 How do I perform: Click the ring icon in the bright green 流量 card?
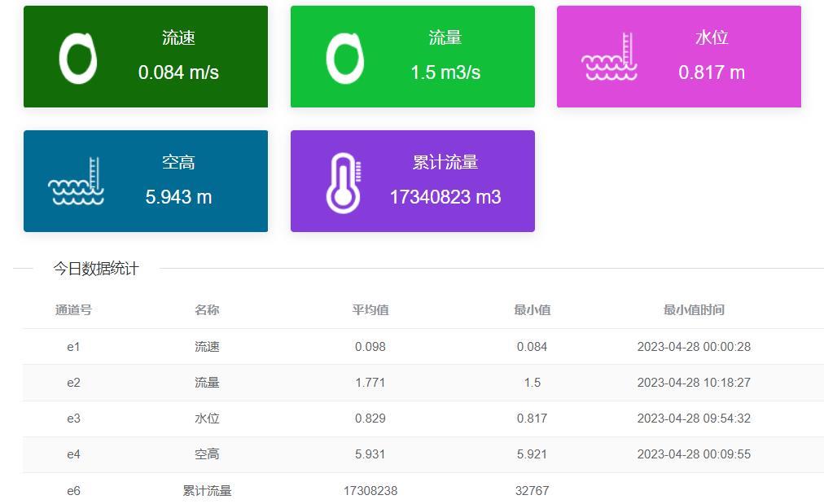coord(344,59)
